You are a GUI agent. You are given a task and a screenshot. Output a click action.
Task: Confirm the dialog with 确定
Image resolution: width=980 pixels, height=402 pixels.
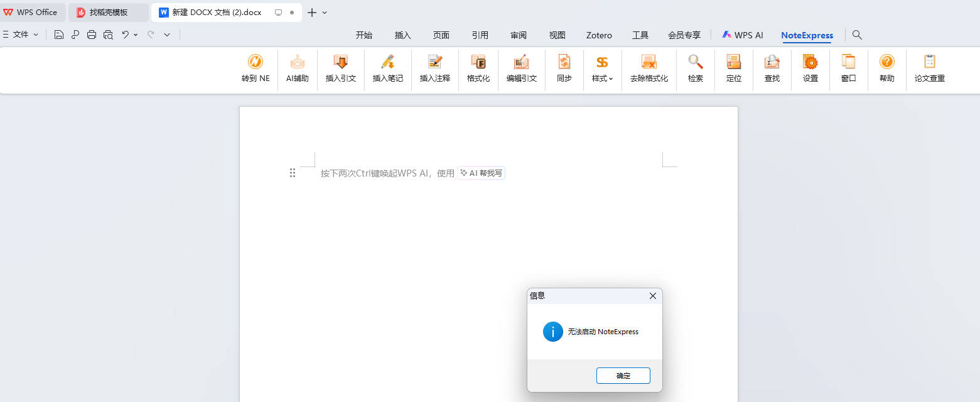(623, 375)
